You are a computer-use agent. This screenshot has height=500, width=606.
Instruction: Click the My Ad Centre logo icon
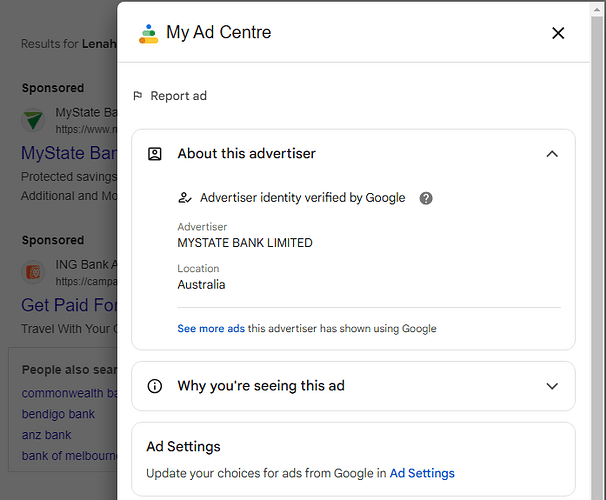(x=148, y=34)
